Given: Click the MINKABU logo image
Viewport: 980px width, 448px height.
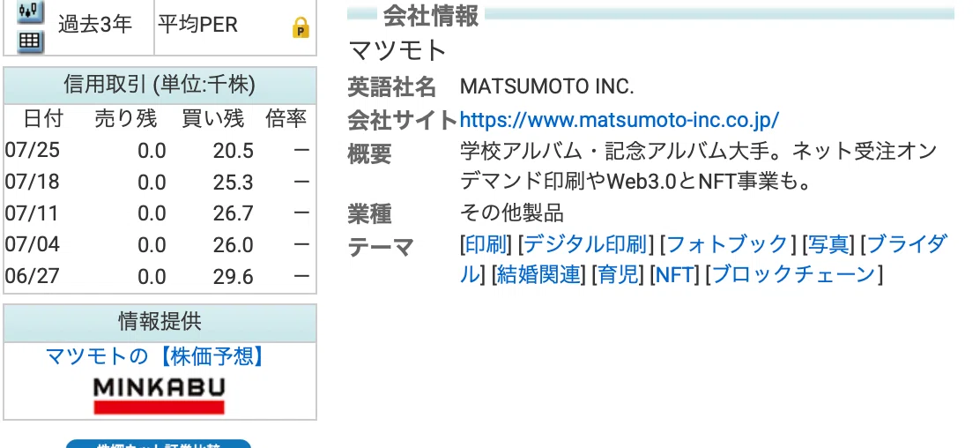Looking at the screenshot, I should tap(160, 395).
